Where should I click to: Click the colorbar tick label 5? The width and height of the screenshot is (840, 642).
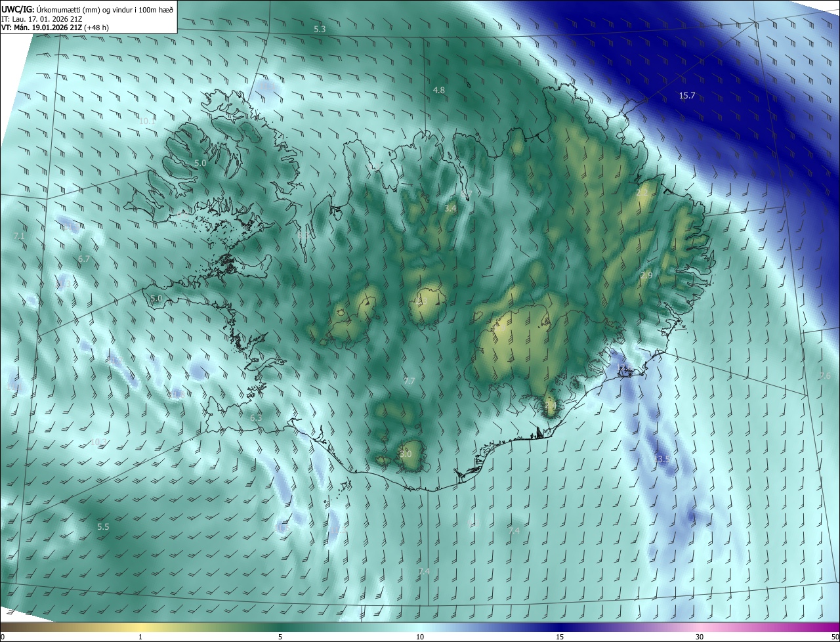pos(280,637)
